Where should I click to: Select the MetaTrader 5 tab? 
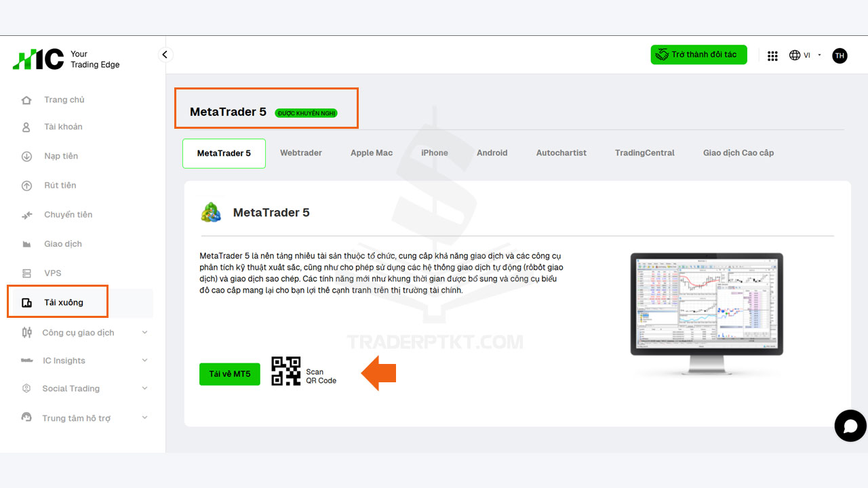point(224,153)
